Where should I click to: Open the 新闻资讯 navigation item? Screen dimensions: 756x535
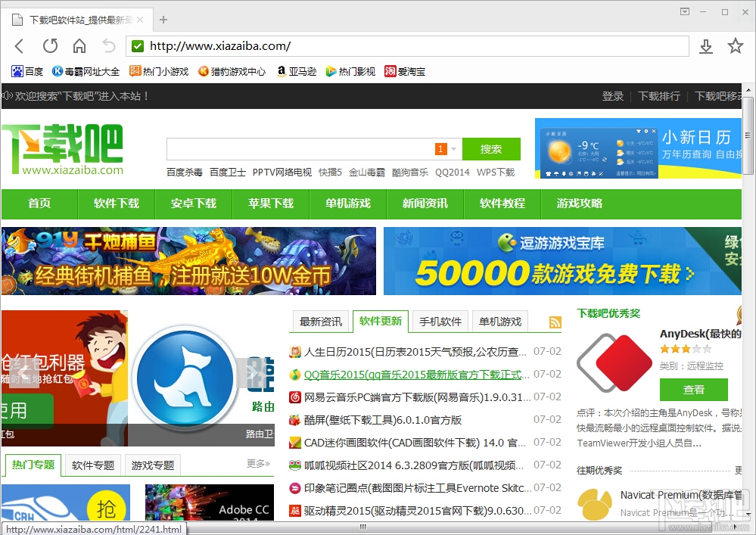point(425,204)
